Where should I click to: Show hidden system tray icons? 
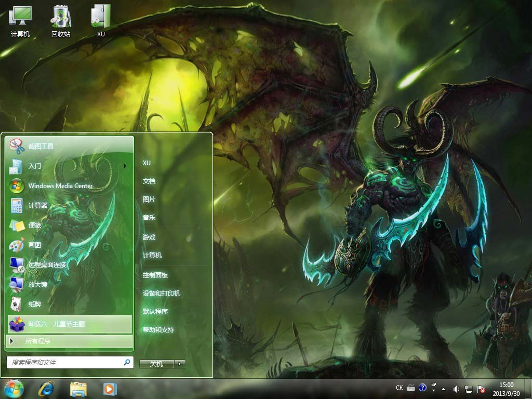click(x=443, y=389)
